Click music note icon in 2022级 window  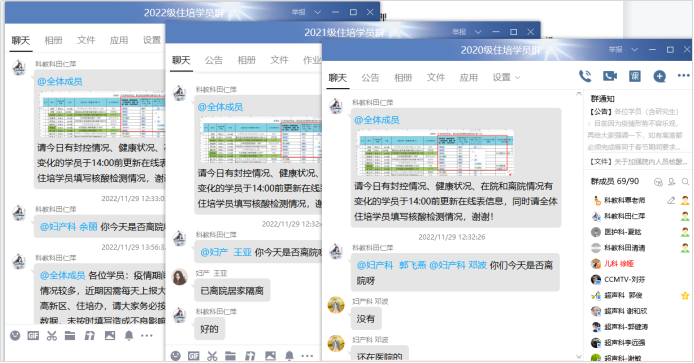[90, 336]
